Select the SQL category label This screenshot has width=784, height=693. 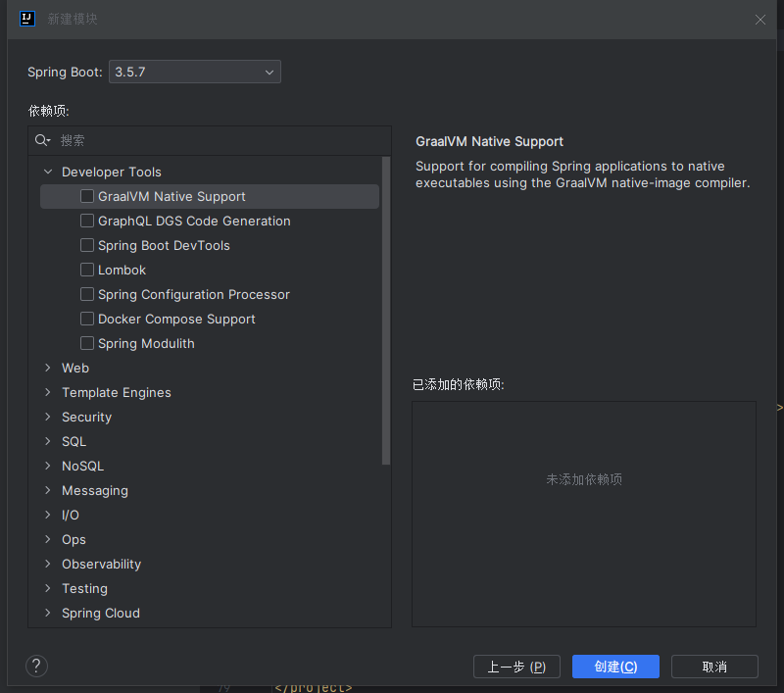coord(74,441)
